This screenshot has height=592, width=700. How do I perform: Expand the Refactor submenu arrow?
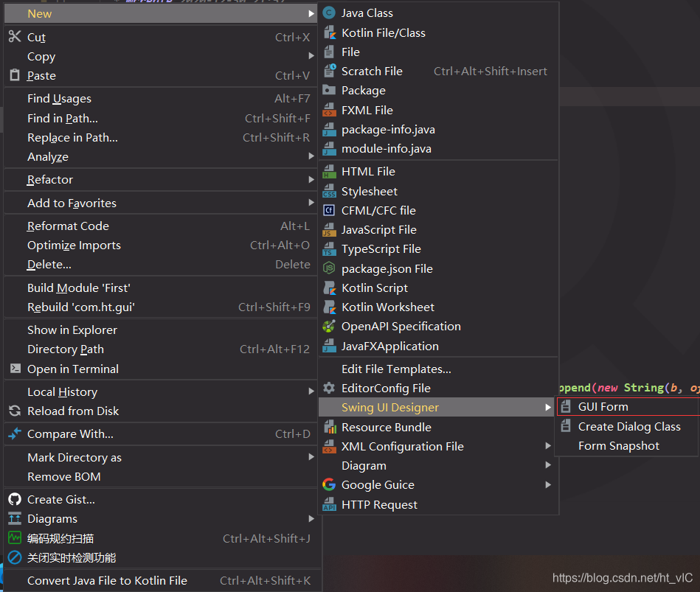click(x=311, y=179)
